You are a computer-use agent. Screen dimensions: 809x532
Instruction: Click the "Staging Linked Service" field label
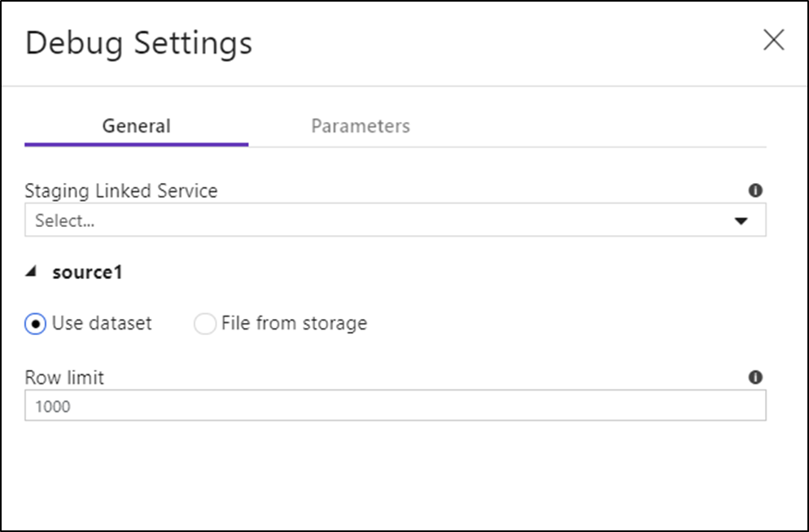121,191
